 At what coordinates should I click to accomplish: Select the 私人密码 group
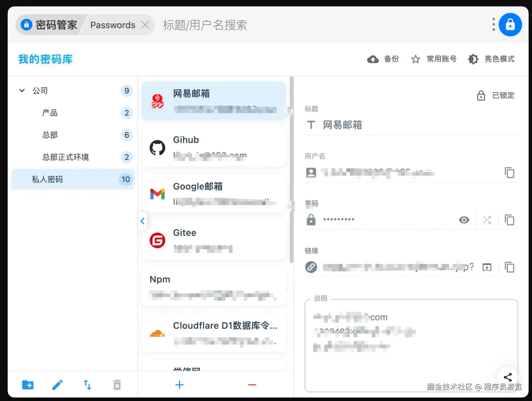tap(73, 179)
